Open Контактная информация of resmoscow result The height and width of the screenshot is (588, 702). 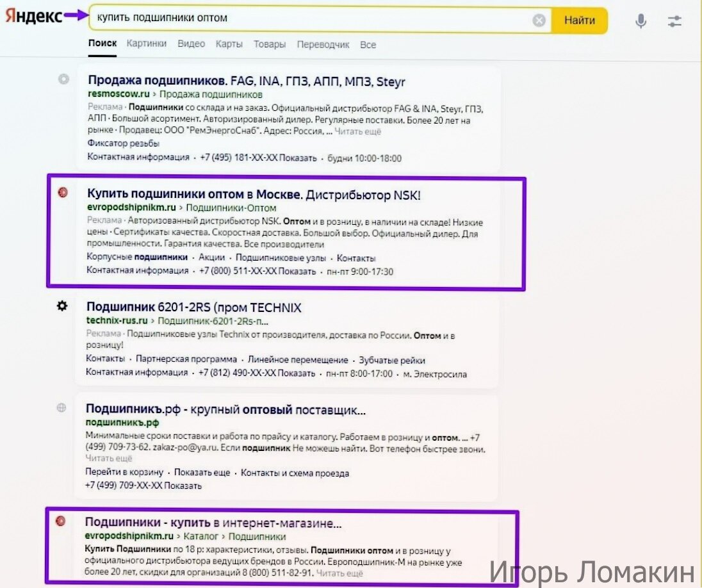point(138,157)
